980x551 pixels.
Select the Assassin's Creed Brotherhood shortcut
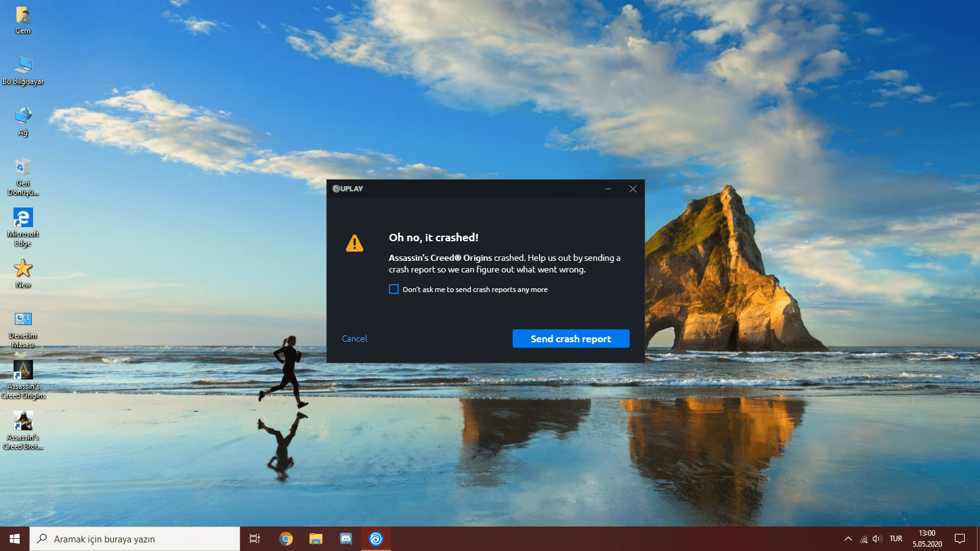pos(23,430)
